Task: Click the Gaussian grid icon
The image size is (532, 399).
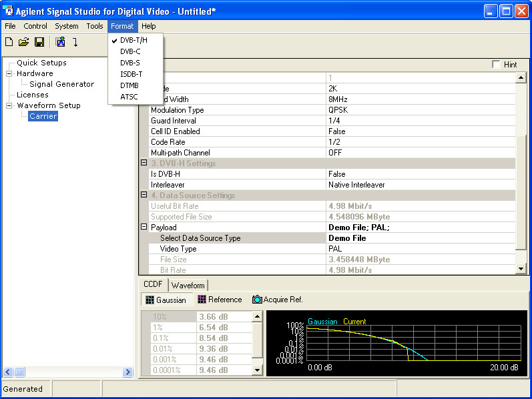Action: pyautogui.click(x=150, y=300)
